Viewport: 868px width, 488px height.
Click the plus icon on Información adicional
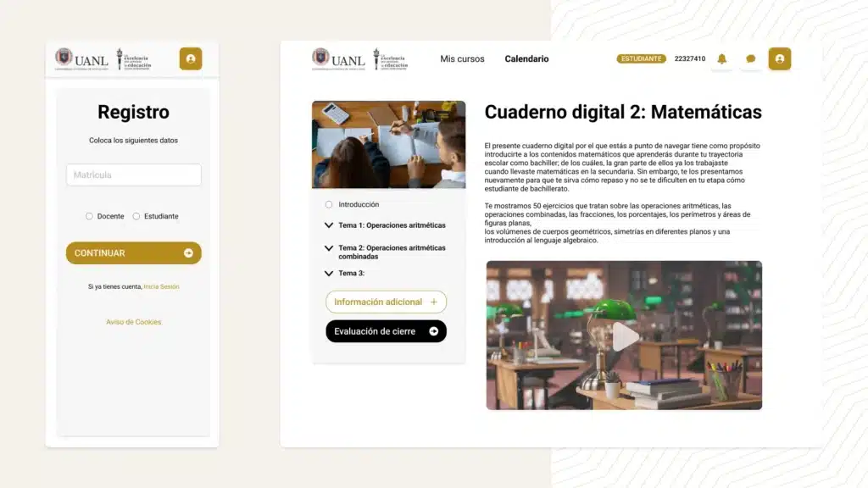point(434,302)
